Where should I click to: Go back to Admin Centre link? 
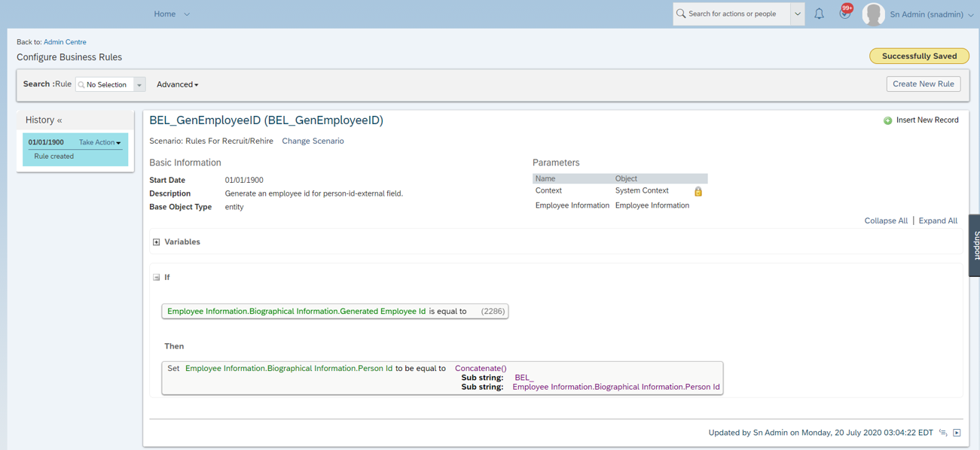pyautogui.click(x=65, y=42)
